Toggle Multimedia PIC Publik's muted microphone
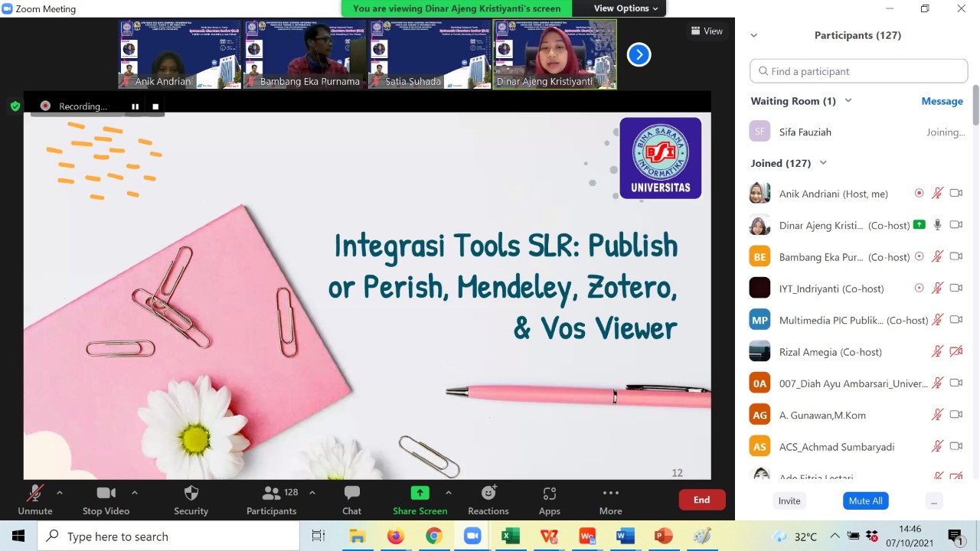Viewport: 980px width, 551px height. (937, 320)
